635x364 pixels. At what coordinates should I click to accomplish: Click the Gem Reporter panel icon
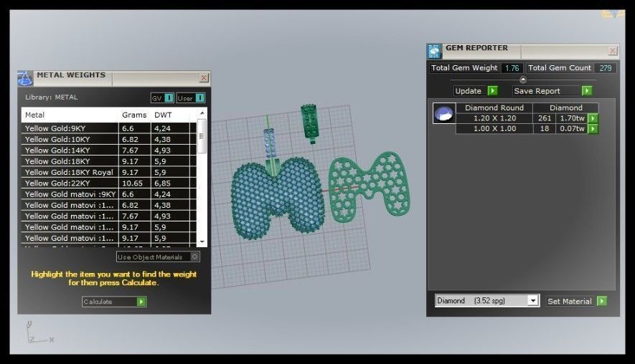coord(434,52)
